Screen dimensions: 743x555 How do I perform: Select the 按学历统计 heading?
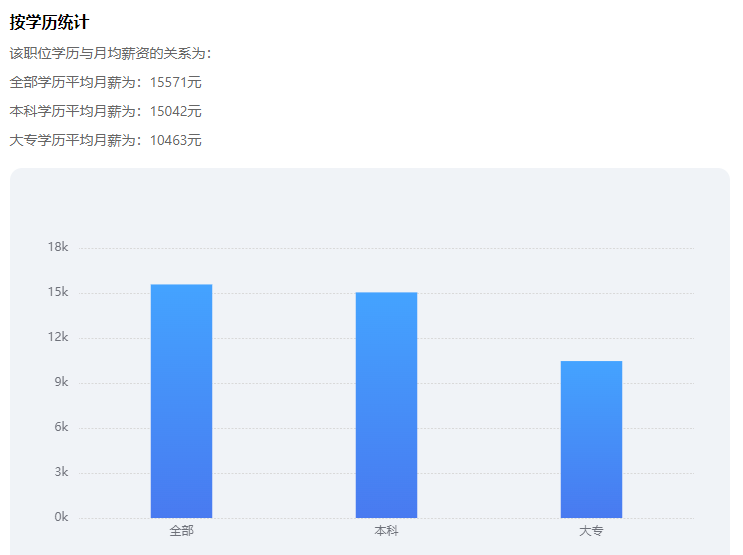[x=49, y=22]
